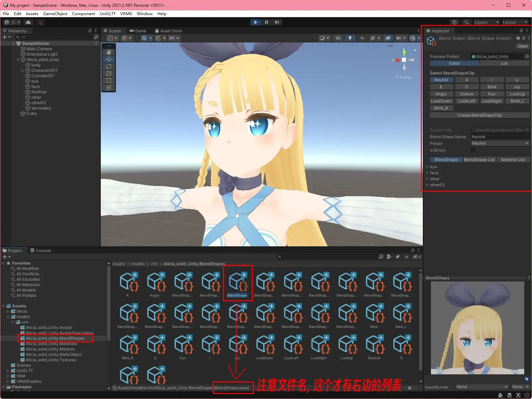
Task: Click the Blend Shape Name field
Action: (x=500, y=137)
